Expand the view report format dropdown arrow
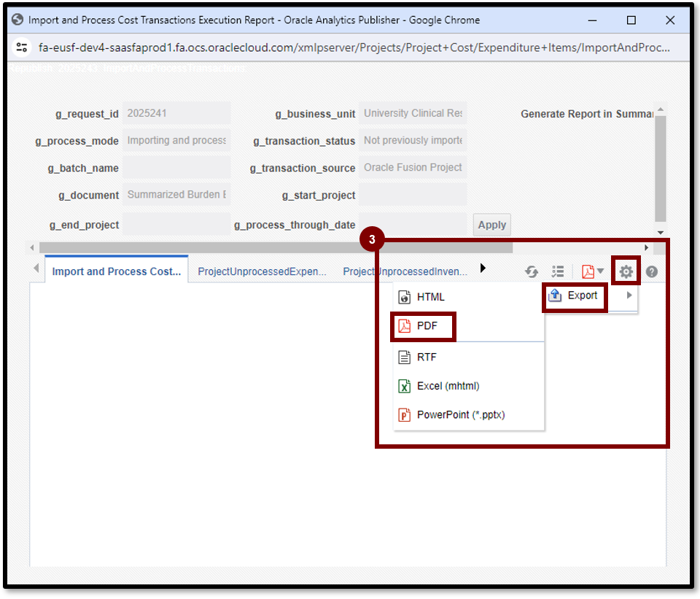 click(600, 271)
